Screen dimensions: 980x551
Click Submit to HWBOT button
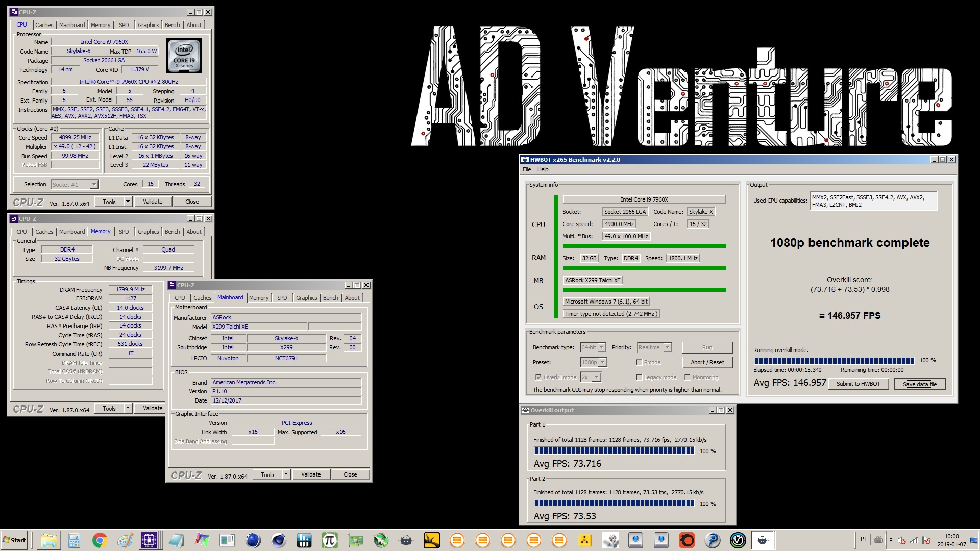coord(858,384)
